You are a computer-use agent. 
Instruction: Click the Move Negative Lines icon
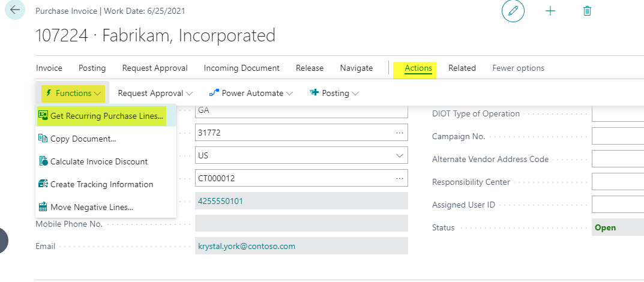[43, 207]
